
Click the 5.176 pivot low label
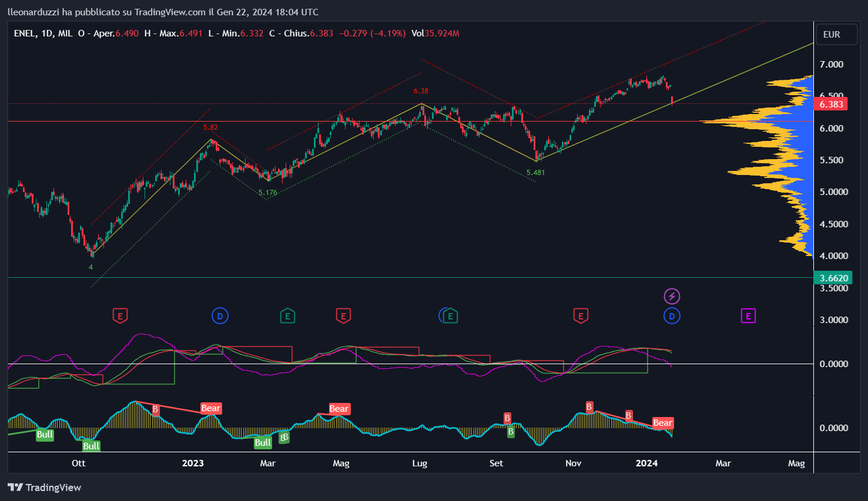tap(268, 193)
